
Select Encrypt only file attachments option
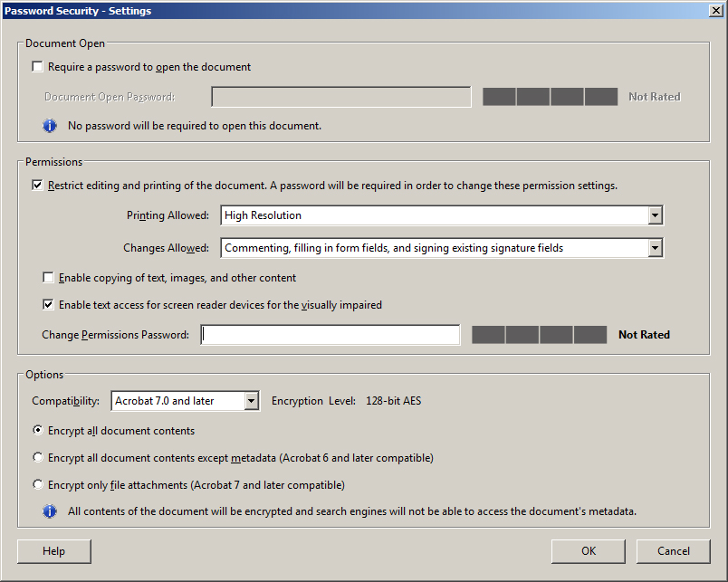click(37, 484)
